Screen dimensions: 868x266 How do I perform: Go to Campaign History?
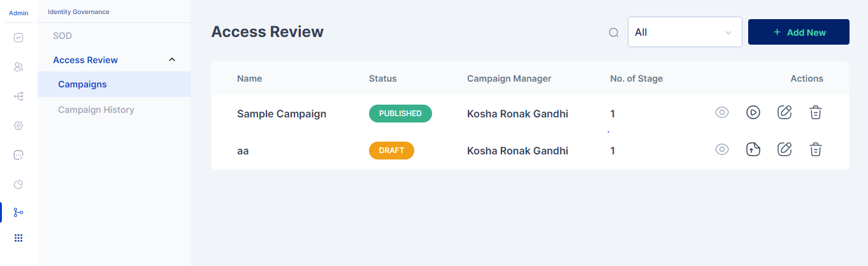pyautogui.click(x=96, y=110)
